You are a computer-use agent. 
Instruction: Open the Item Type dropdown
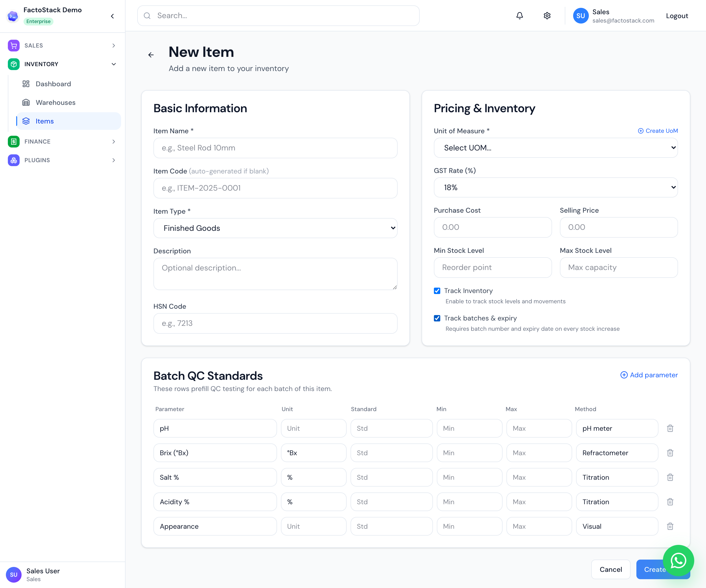pyautogui.click(x=275, y=228)
